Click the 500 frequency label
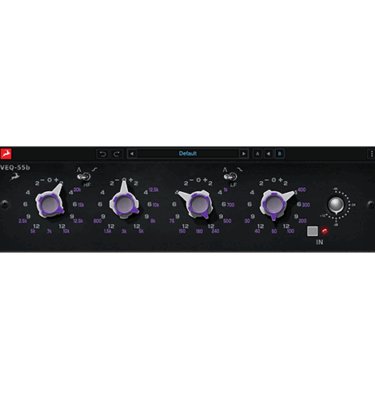375x400 pixels. 227,221
